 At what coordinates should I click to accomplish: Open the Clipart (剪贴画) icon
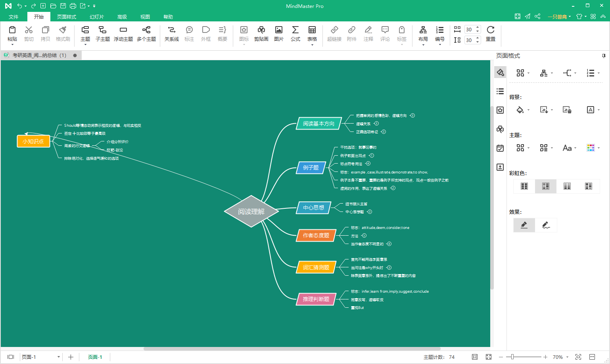click(x=261, y=34)
